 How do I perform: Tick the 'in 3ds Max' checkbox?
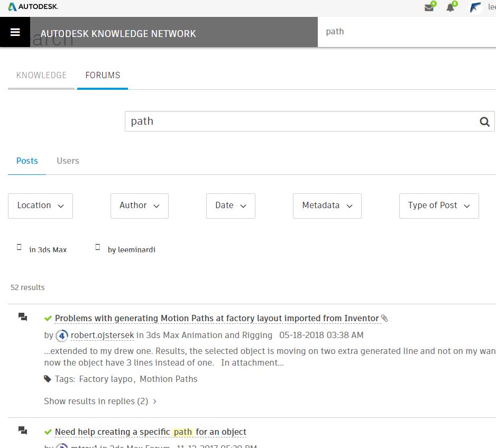click(x=19, y=247)
